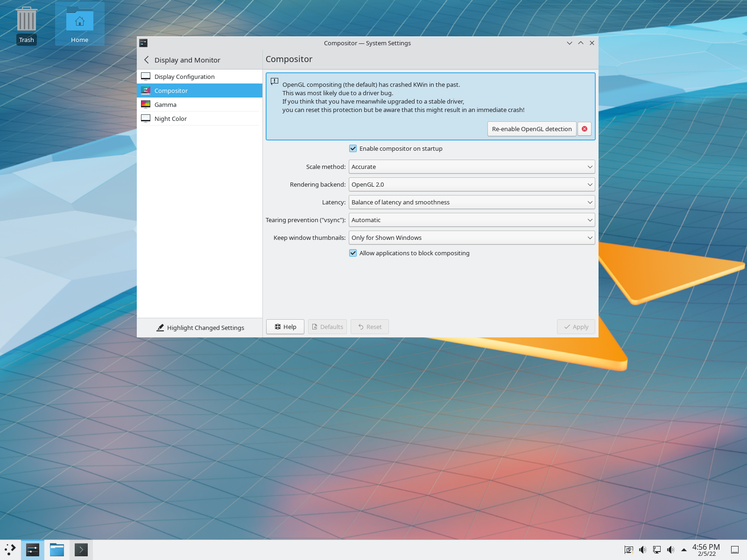The height and width of the screenshot is (560, 747).
Task: Open network connections tray icon
Action: pos(657,550)
